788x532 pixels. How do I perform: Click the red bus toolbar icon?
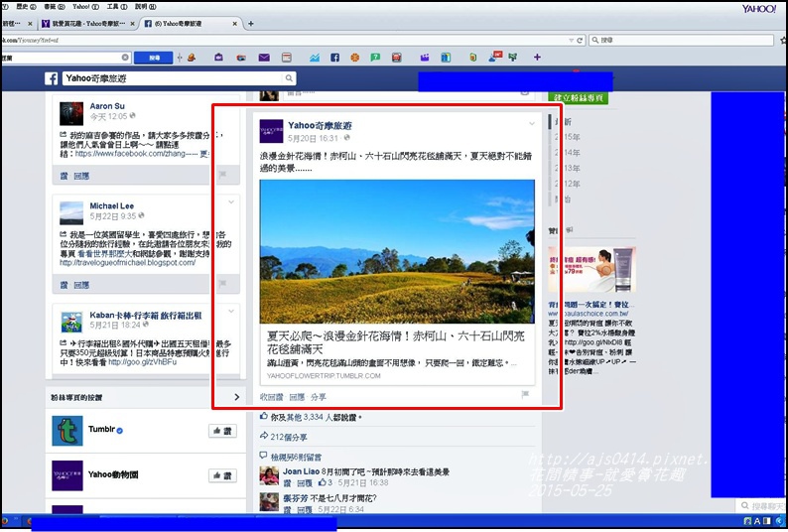click(397, 58)
